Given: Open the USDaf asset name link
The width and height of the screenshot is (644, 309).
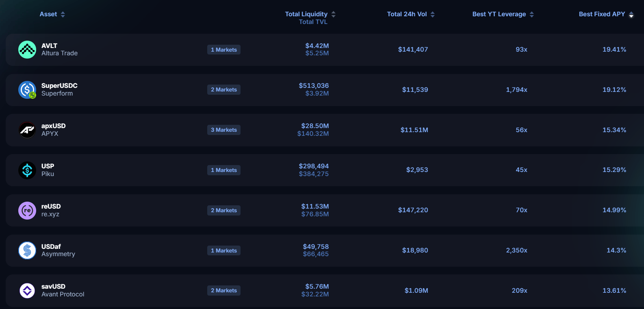Looking at the screenshot, I should [x=51, y=247].
